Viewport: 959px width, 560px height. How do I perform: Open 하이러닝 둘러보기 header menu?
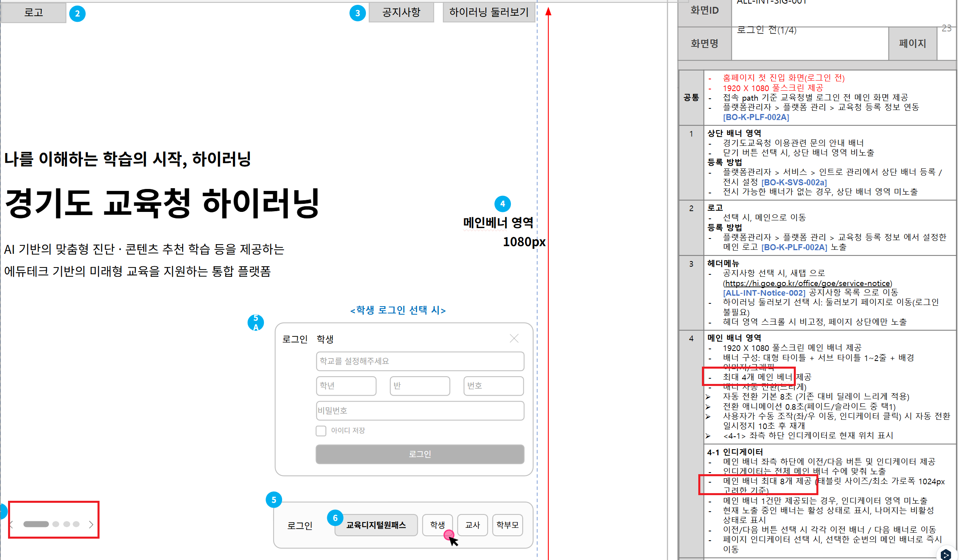[488, 12]
